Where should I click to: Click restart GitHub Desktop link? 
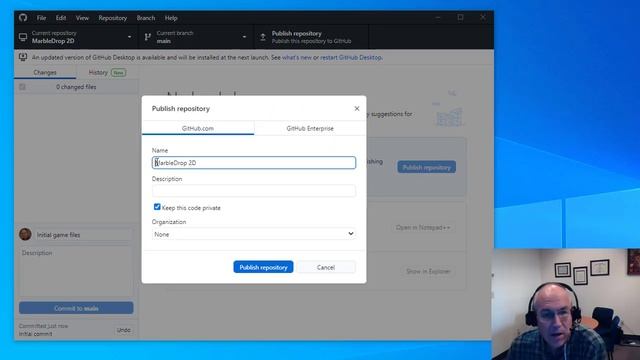point(351,58)
